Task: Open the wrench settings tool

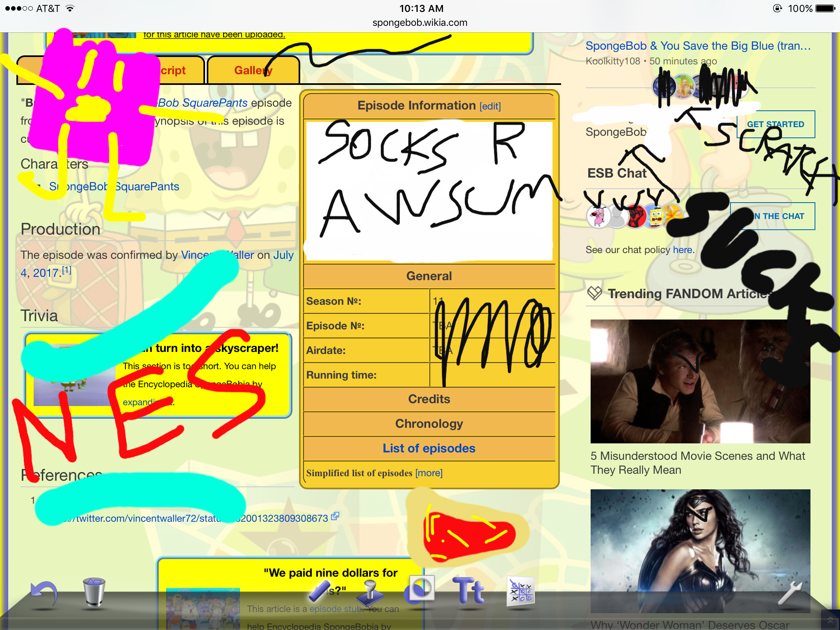Action: 790,593
